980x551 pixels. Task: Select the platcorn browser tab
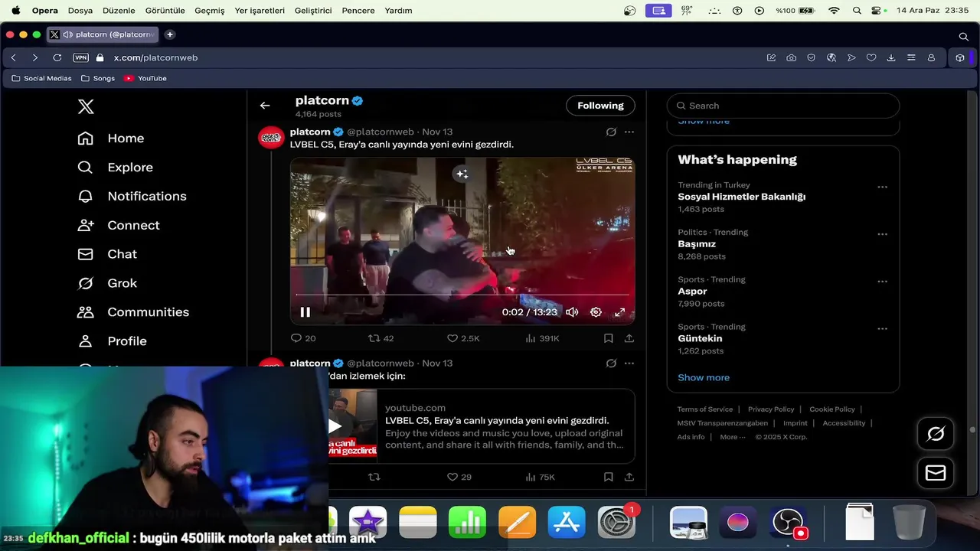pos(103,34)
